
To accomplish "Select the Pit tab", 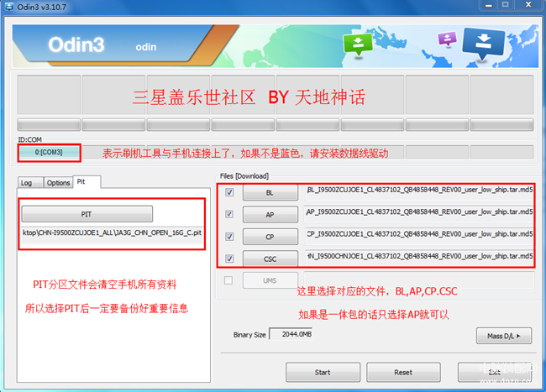I will 87,182.
